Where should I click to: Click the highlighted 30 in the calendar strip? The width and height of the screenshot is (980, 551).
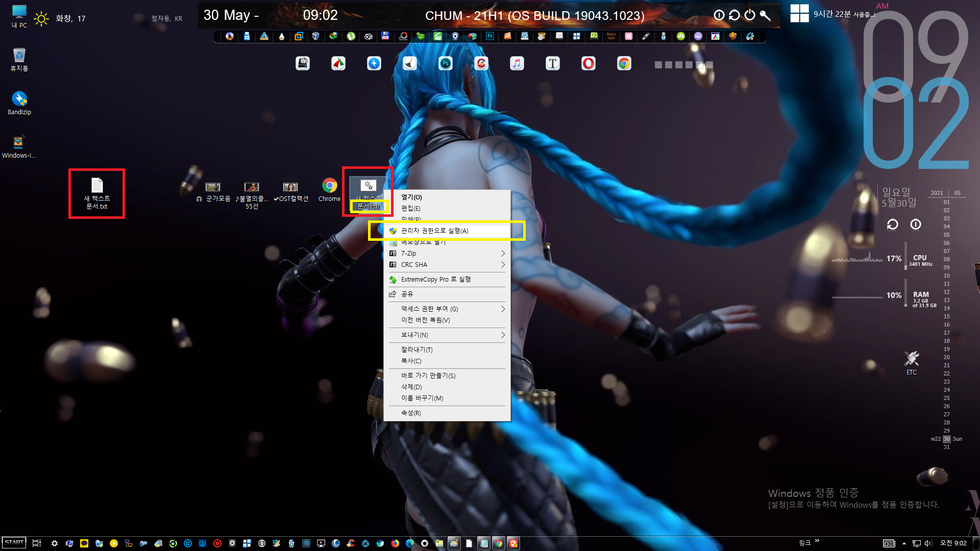(947, 439)
